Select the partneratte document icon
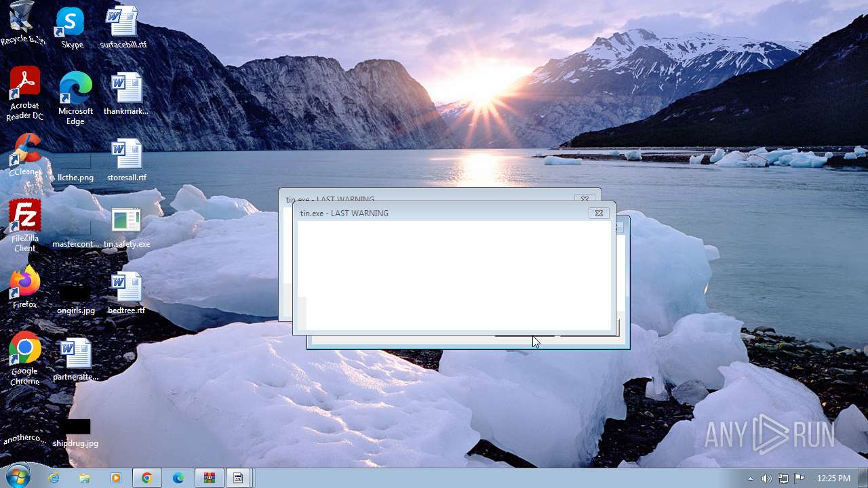Image resolution: width=868 pixels, height=488 pixels. coord(75,360)
